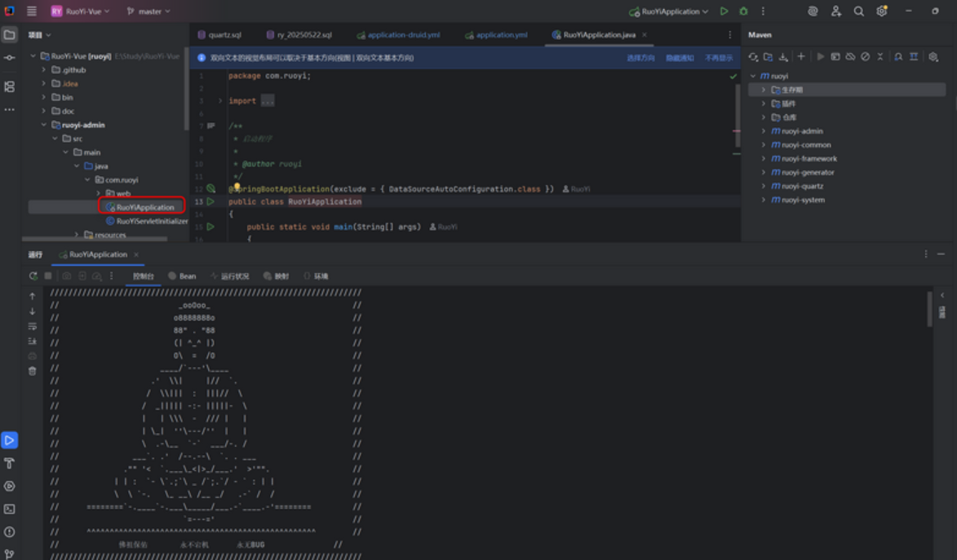Toggle scroll to end in the console
Viewport: 957px width, 560px height.
(33, 341)
